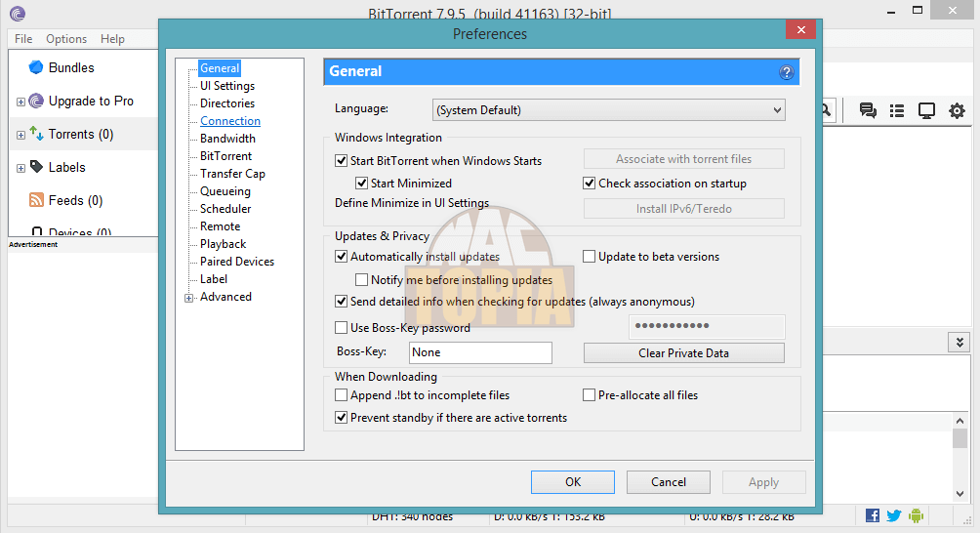This screenshot has height=533, width=980.
Task: Uncheck Send detailed info when checking updates
Action: pos(342,302)
